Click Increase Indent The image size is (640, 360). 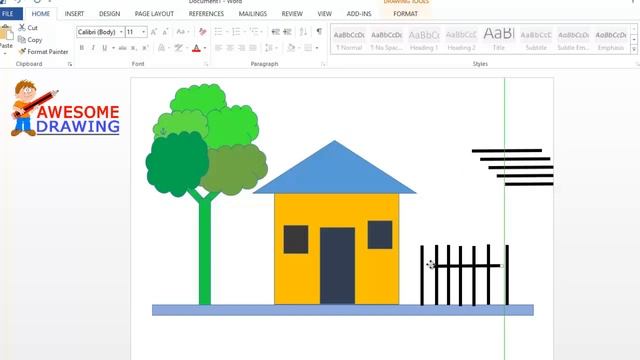click(287, 31)
